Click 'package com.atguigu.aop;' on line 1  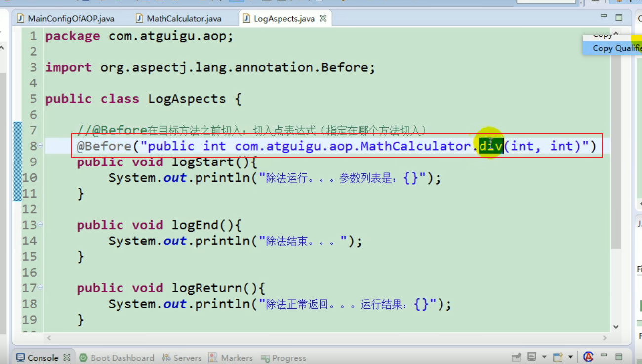139,36
